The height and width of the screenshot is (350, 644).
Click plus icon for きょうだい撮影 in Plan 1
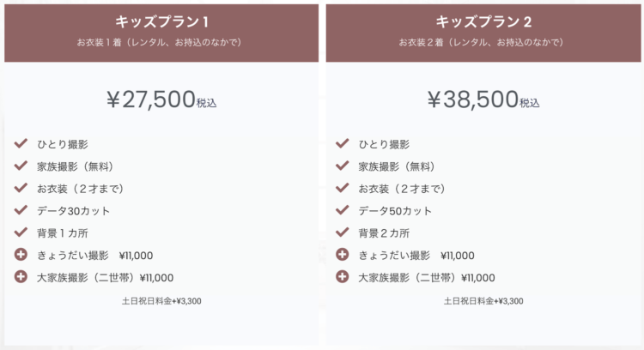(21, 255)
